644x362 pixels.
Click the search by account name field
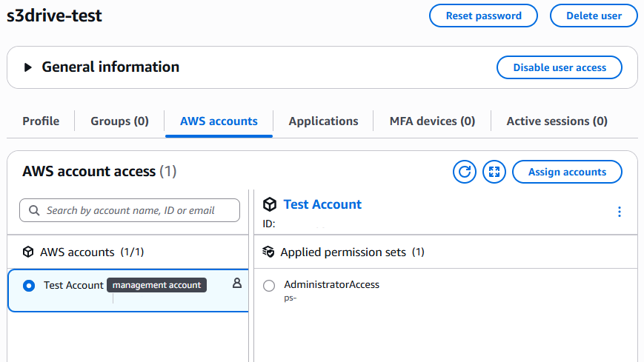click(130, 210)
